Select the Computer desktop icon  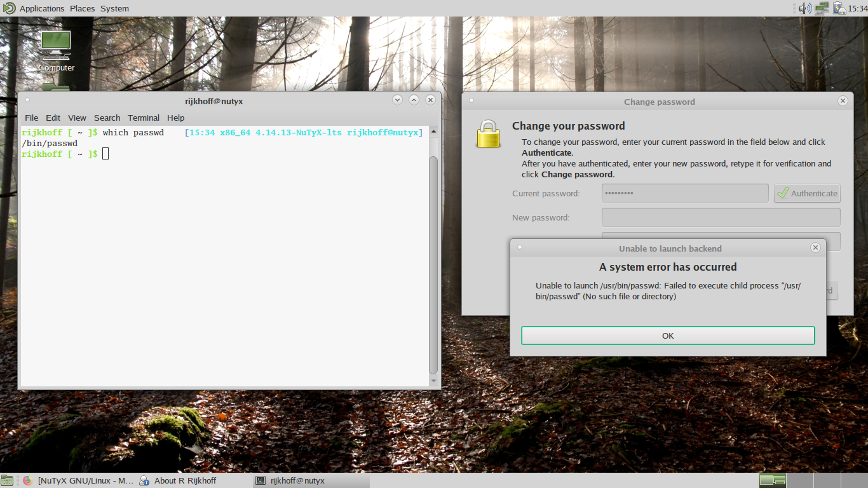57,51
